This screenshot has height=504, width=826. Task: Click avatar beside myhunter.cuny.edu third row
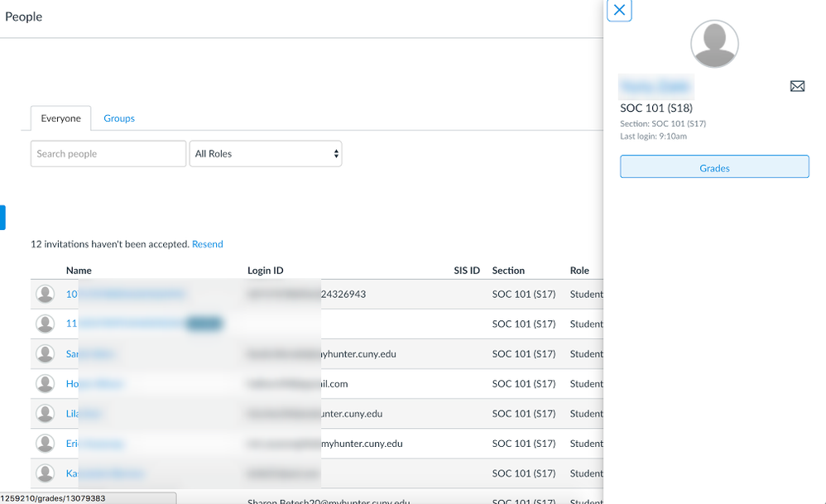click(x=46, y=353)
